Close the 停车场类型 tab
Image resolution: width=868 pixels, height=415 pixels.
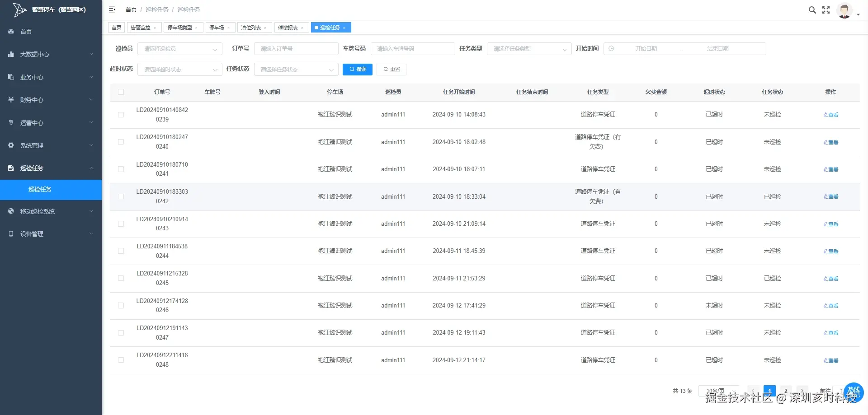(x=196, y=28)
